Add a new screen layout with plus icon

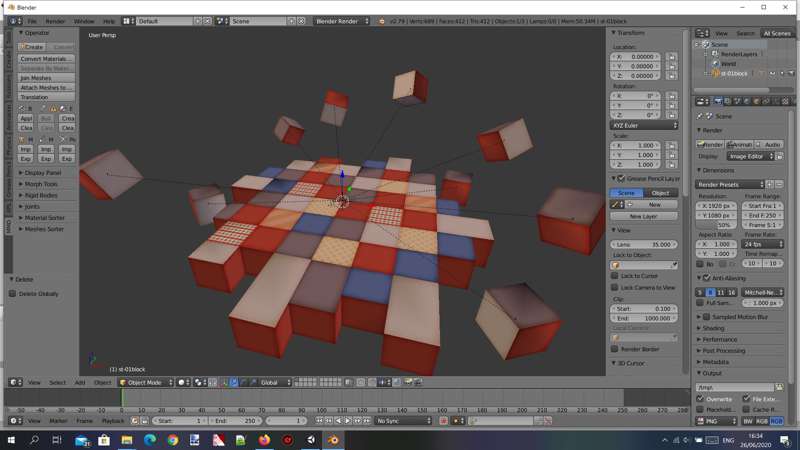[198, 21]
